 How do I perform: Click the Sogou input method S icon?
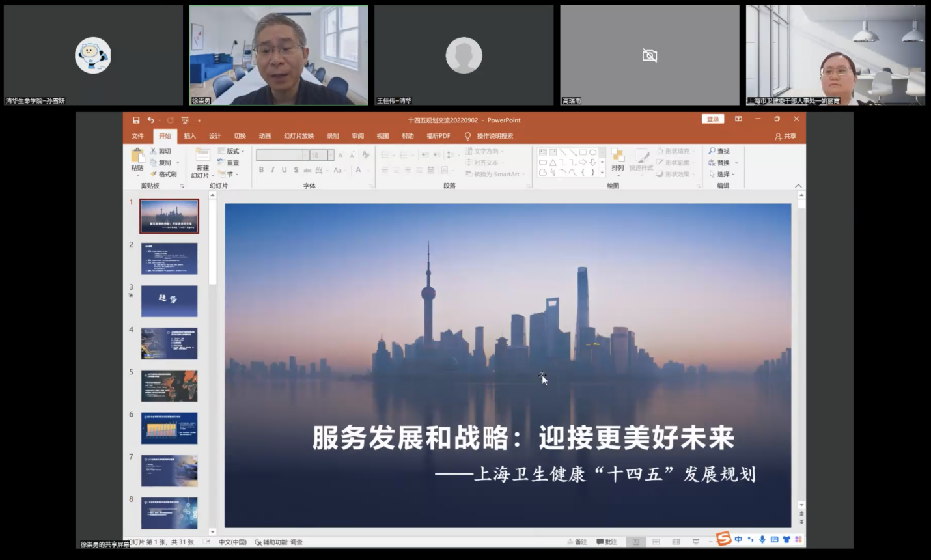point(723,539)
